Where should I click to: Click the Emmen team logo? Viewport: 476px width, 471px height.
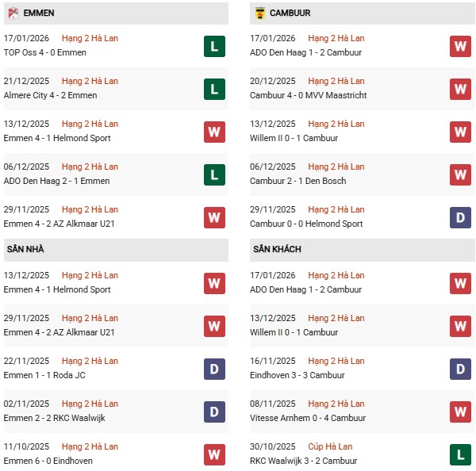12,13
